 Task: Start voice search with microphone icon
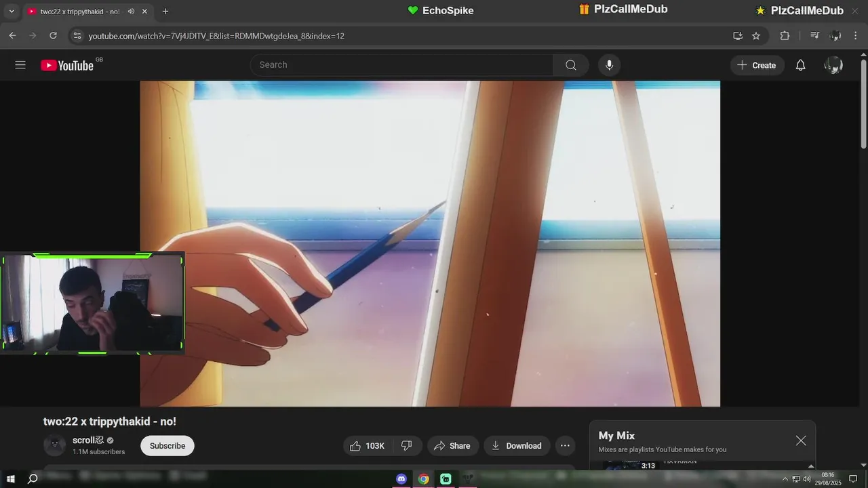tap(609, 65)
